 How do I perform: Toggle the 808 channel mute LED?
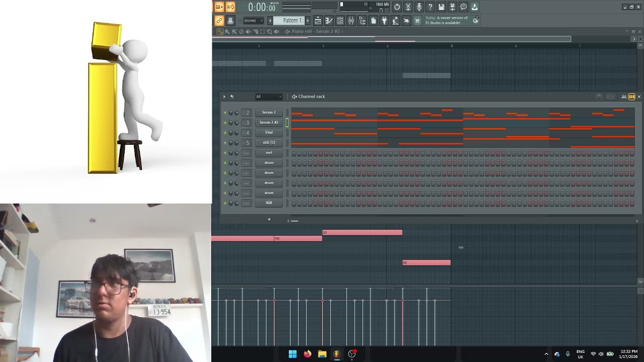[225, 203]
